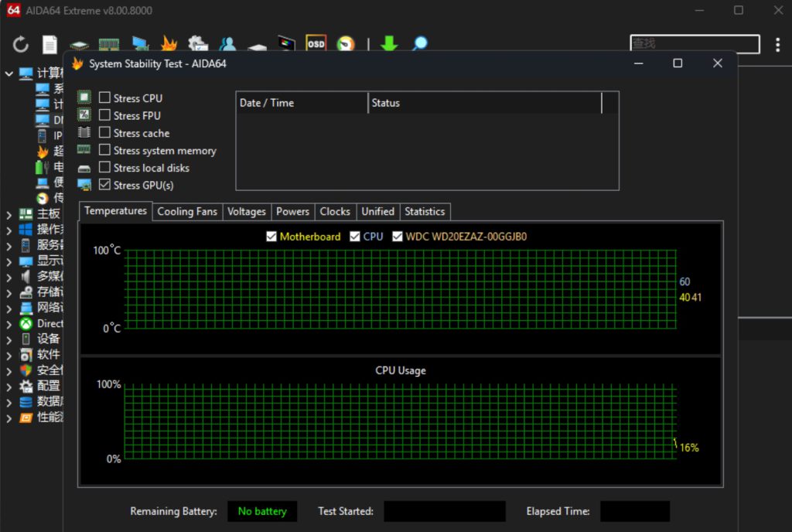Click the Elapsed Time value field

(635, 511)
